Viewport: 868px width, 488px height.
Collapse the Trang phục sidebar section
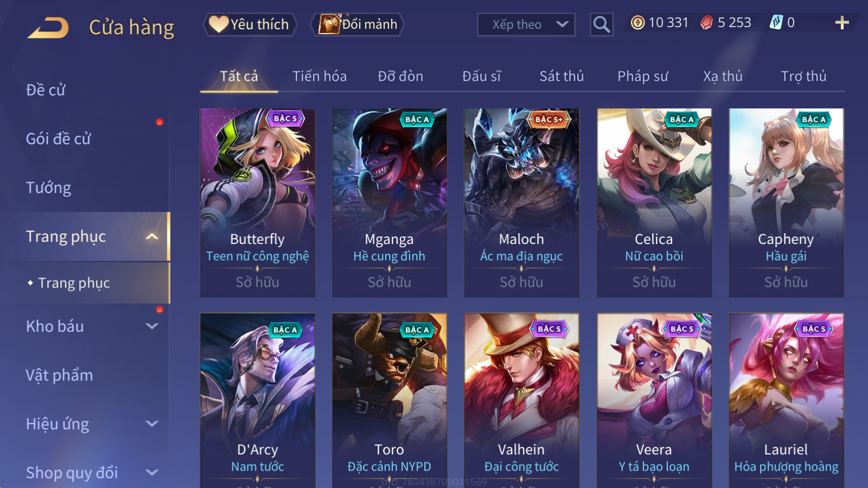point(152,236)
